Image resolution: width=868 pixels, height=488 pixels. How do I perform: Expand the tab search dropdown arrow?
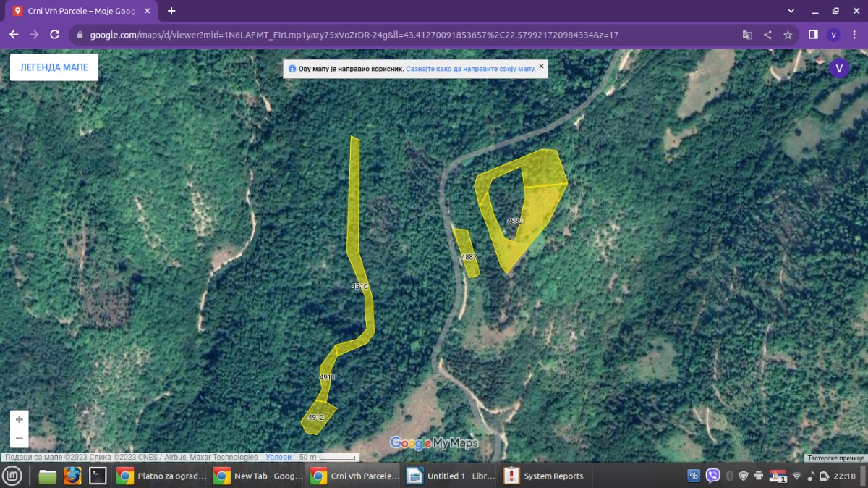[791, 11]
